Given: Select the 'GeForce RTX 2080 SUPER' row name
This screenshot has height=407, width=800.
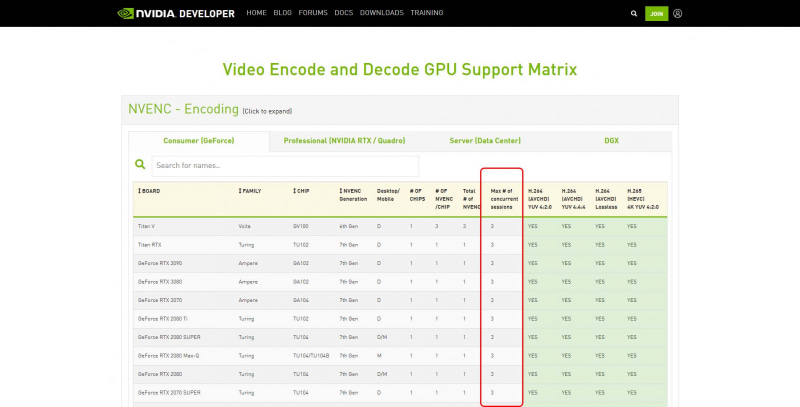Looking at the screenshot, I should tap(169, 337).
